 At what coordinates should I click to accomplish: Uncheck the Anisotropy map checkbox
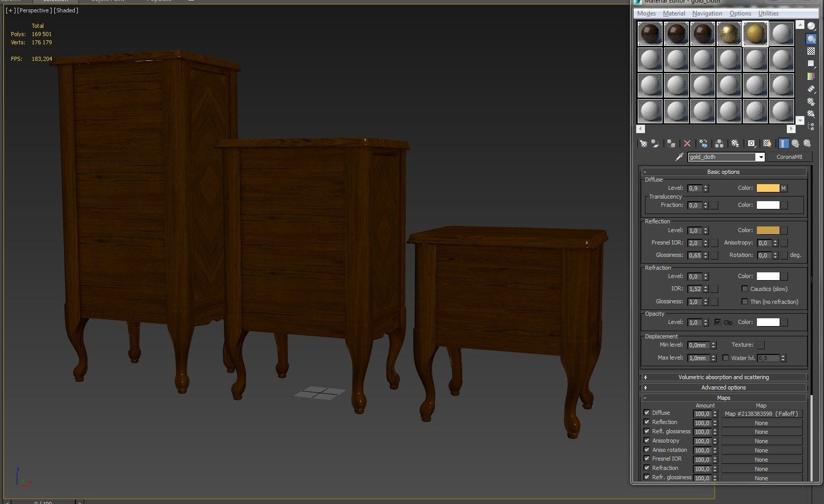pos(647,441)
